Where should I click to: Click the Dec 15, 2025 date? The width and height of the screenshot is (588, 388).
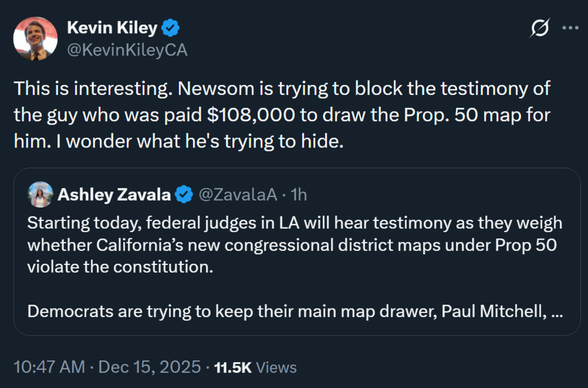tap(149, 367)
